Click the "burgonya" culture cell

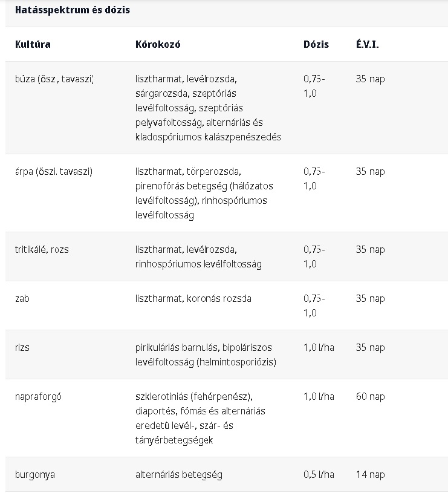tap(34, 475)
